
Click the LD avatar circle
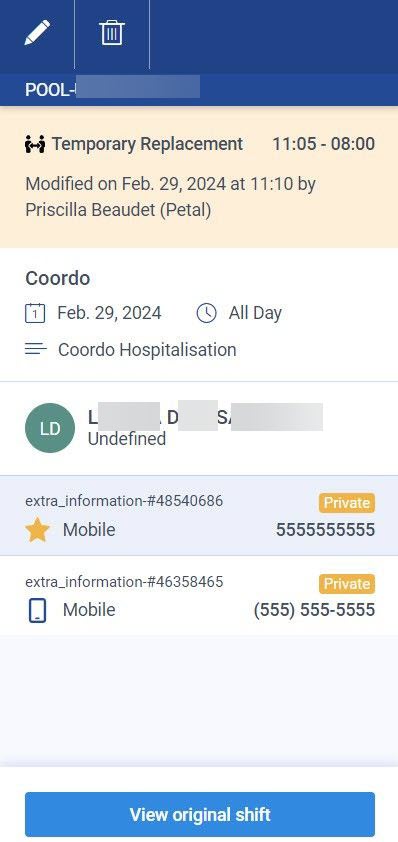tap(50, 428)
